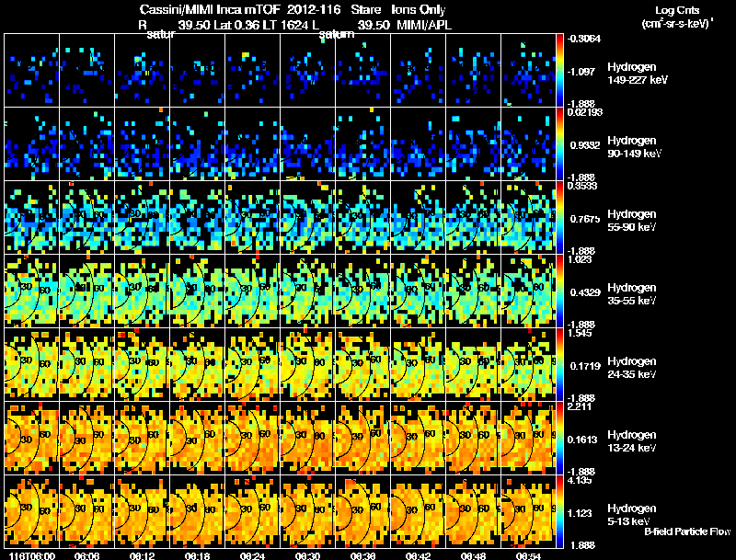This screenshot has width=736, height=560.
Task: Click the 06:30 time axis label
Action: tap(307, 555)
